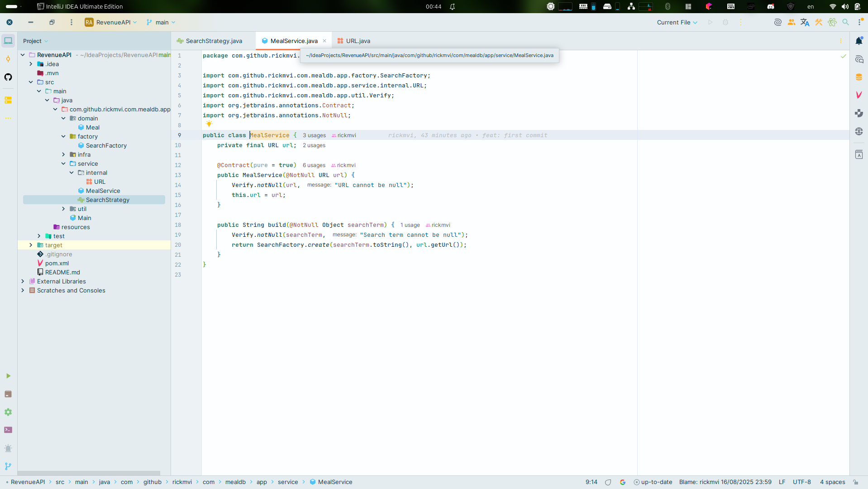868x489 pixels.
Task: Toggle read-only lock icon in status bar
Action: pos(855,482)
